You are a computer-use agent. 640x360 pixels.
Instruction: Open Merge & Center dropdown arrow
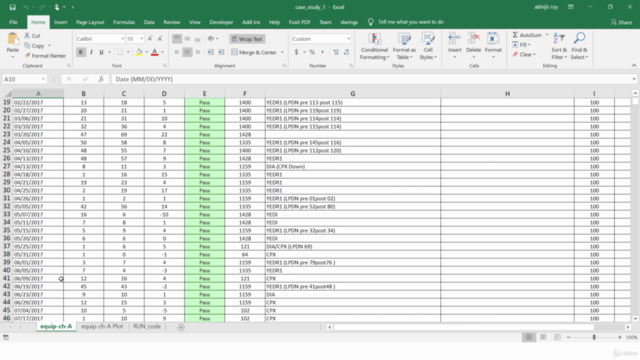(x=282, y=52)
